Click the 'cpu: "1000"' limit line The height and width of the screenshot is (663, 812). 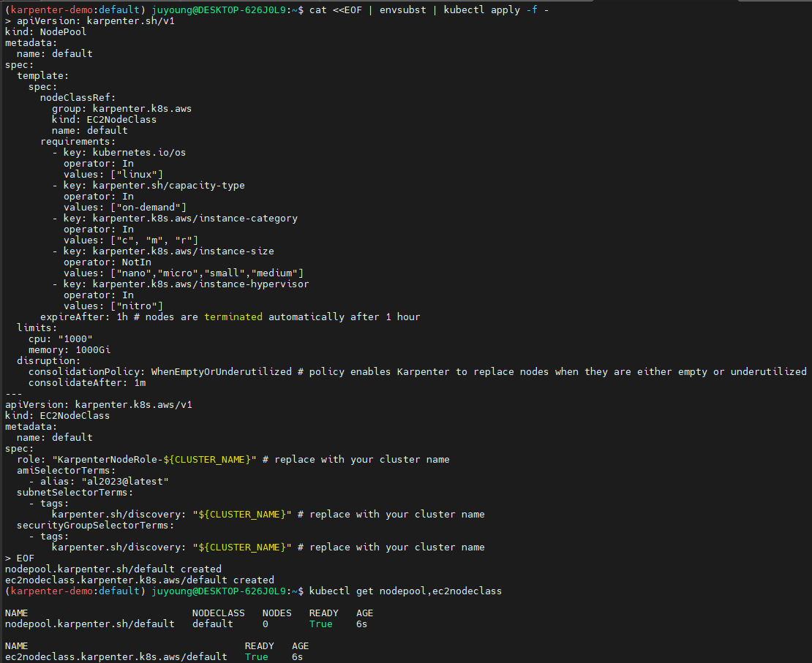pyautogui.click(x=61, y=339)
